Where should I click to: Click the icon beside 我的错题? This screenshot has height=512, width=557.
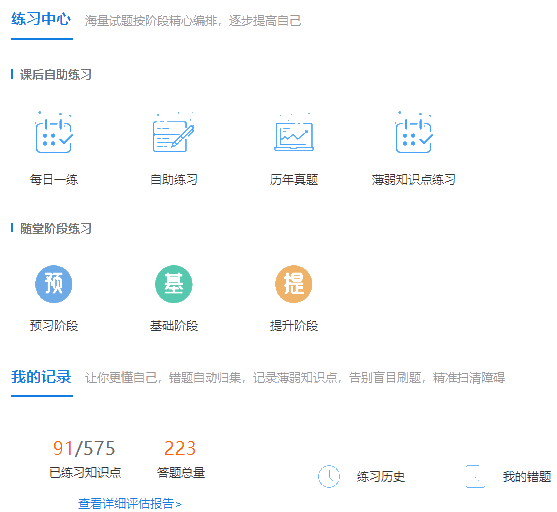(475, 476)
